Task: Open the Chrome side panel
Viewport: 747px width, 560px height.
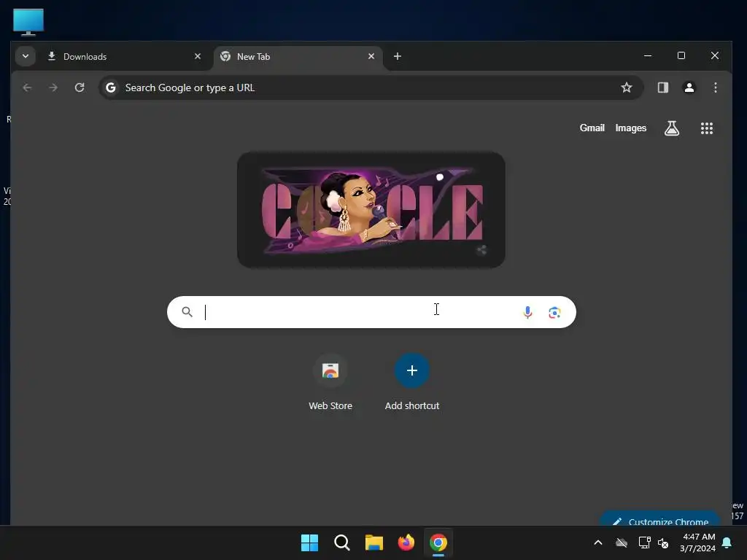Action: pyautogui.click(x=662, y=87)
